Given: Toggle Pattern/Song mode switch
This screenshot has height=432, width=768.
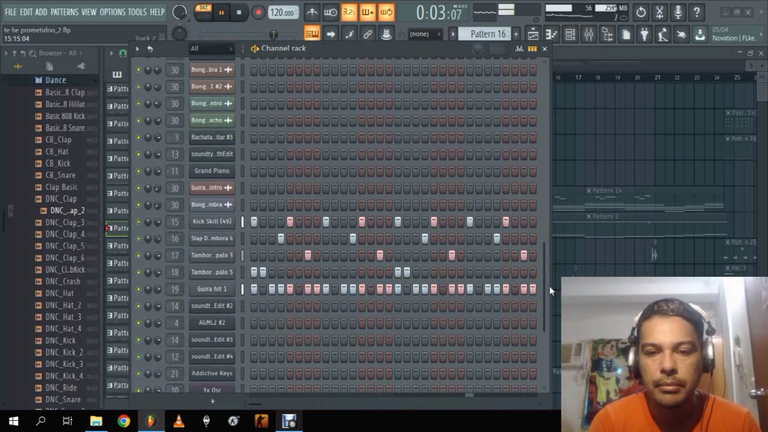Looking at the screenshot, I should point(203,12).
